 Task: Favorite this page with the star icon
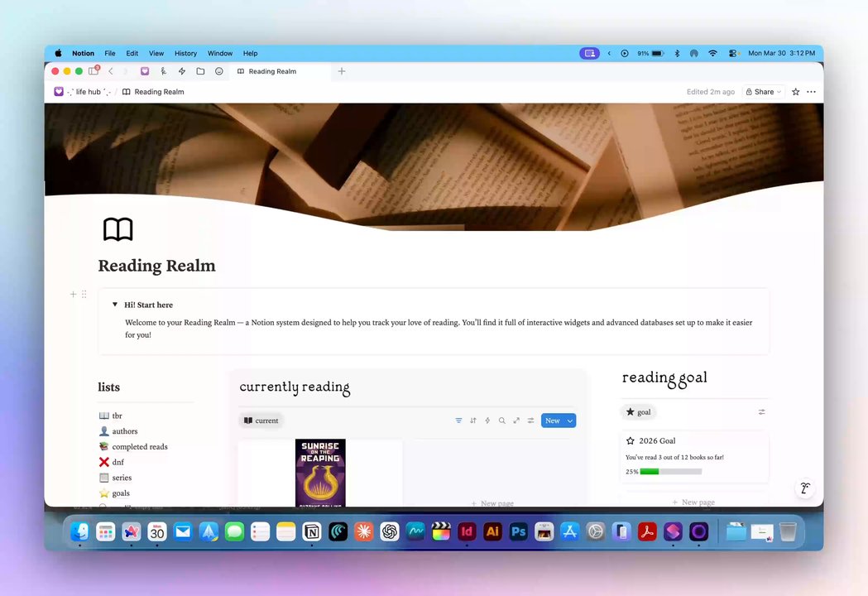[x=795, y=92]
